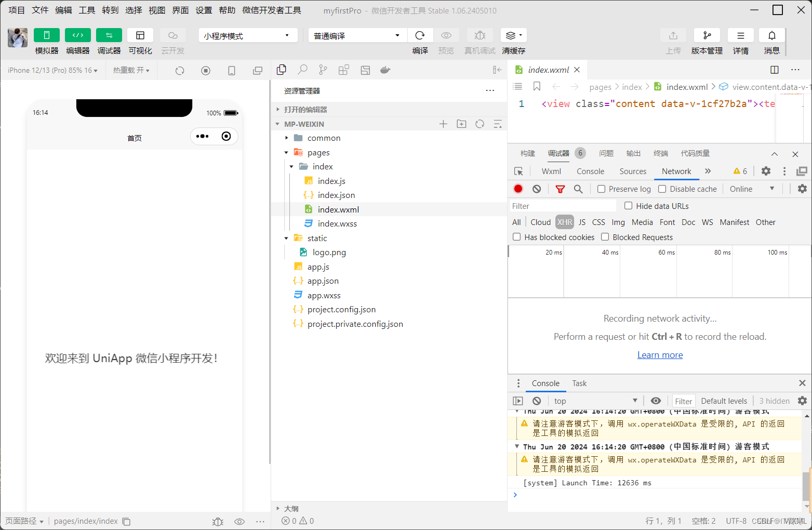Toggle the debugger panel button

tap(109, 35)
